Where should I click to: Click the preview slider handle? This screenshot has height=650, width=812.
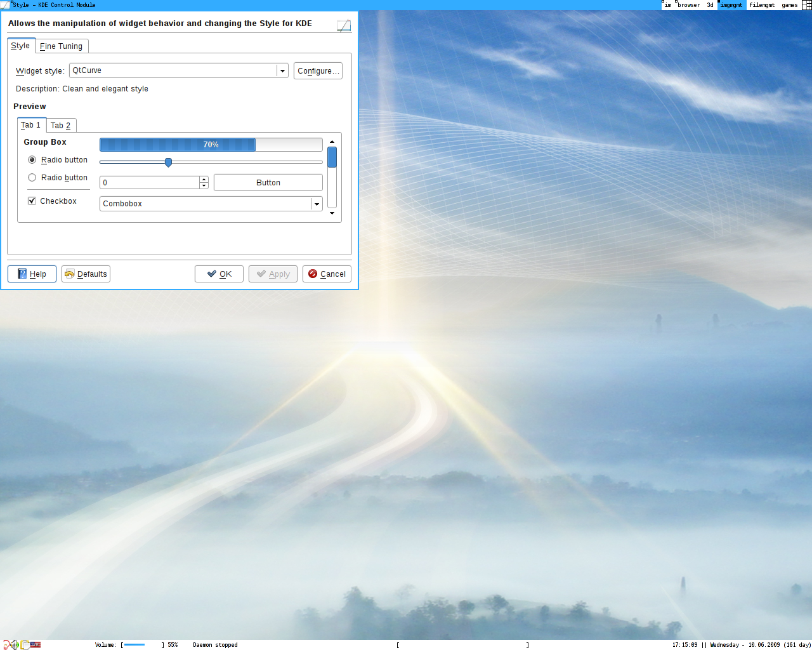pos(168,162)
